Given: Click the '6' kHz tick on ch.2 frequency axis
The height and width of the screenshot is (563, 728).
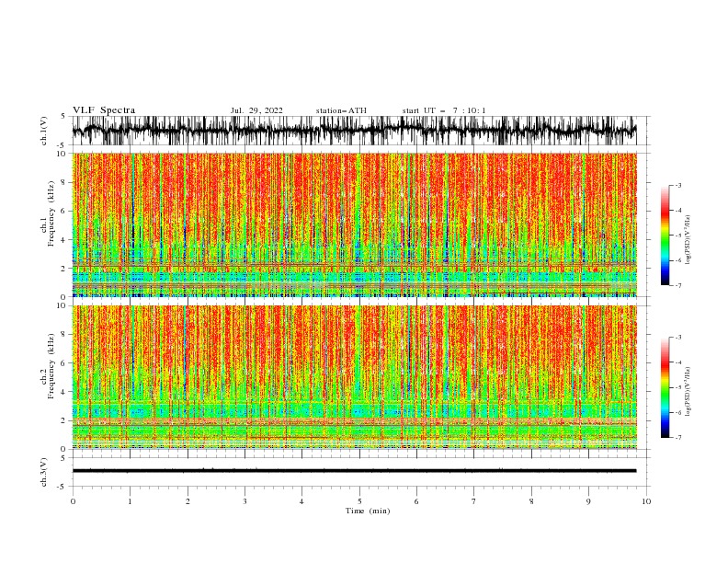Looking at the screenshot, I should 63,363.
